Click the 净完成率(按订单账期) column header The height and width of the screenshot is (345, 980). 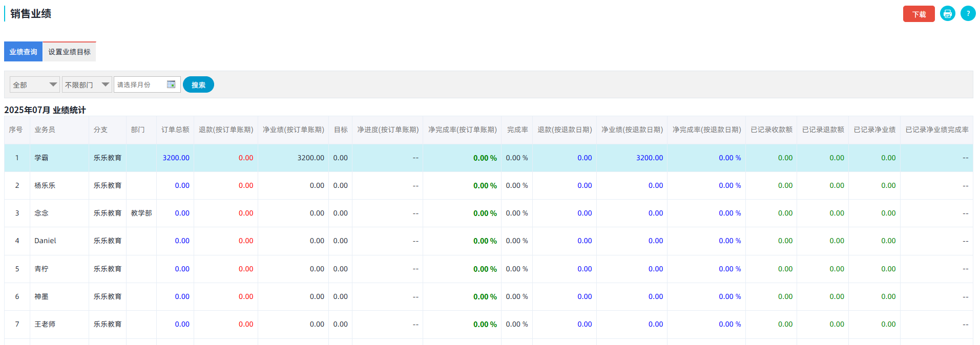coord(463,130)
